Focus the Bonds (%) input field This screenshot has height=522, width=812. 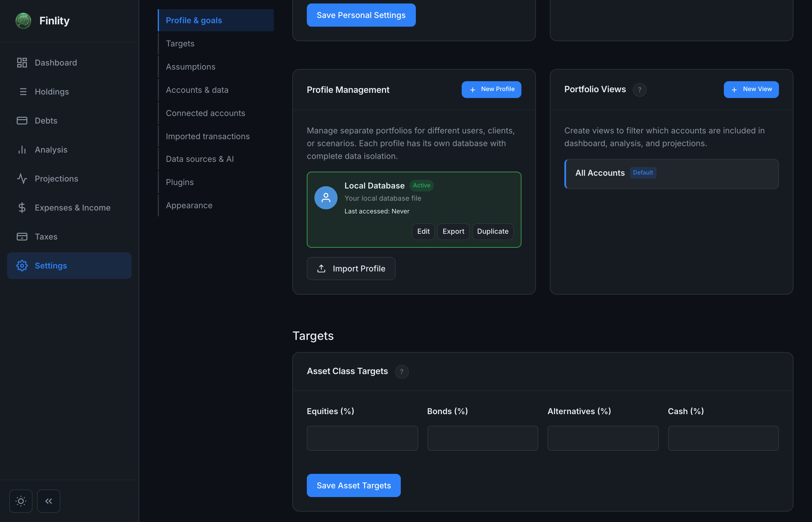point(483,438)
